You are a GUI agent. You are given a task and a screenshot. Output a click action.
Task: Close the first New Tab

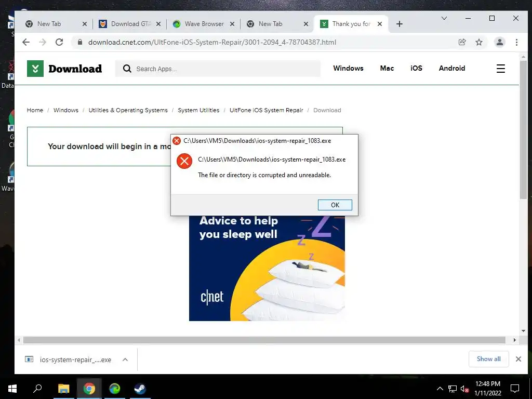(x=85, y=24)
